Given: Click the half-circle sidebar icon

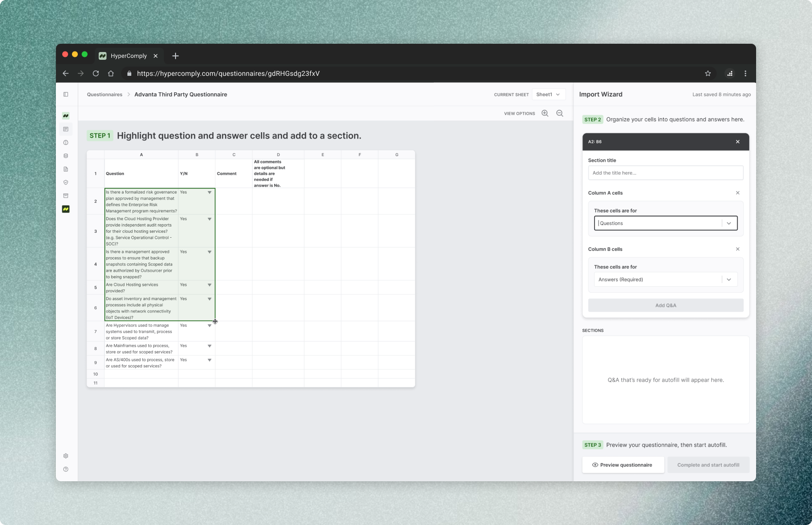Looking at the screenshot, I should (x=66, y=142).
